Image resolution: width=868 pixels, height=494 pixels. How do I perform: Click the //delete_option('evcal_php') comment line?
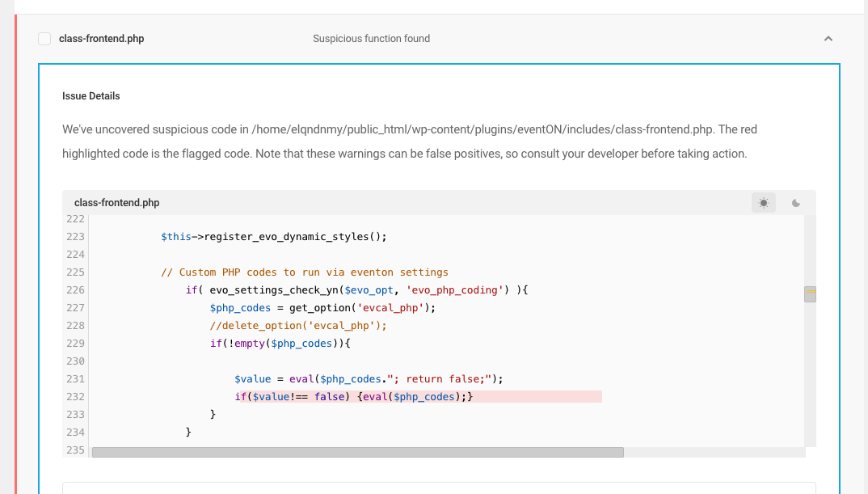point(298,326)
